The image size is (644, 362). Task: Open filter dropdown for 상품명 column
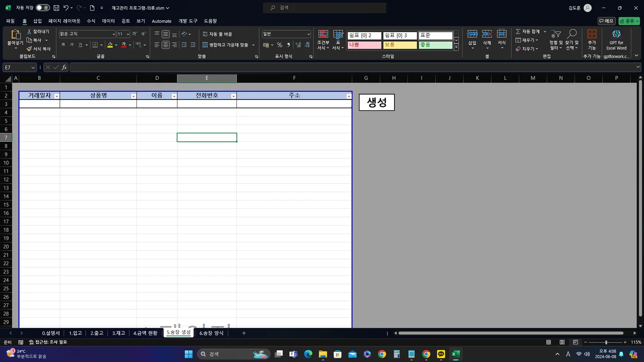click(x=133, y=96)
